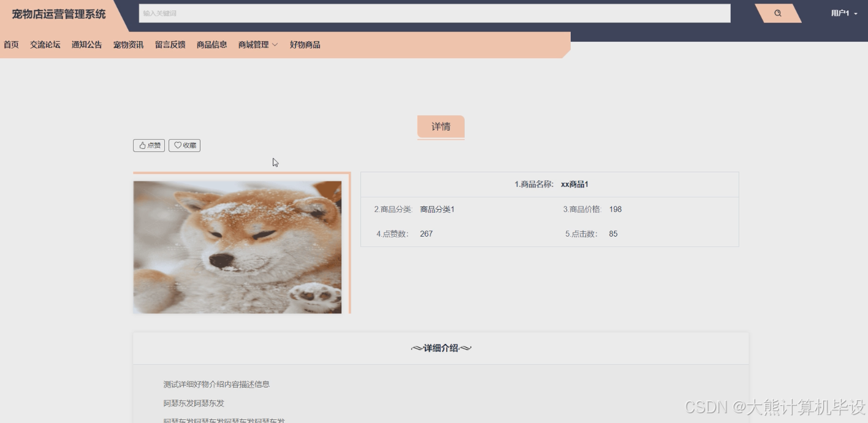Open the 交流论坛 page
The width and height of the screenshot is (868, 423).
(45, 45)
